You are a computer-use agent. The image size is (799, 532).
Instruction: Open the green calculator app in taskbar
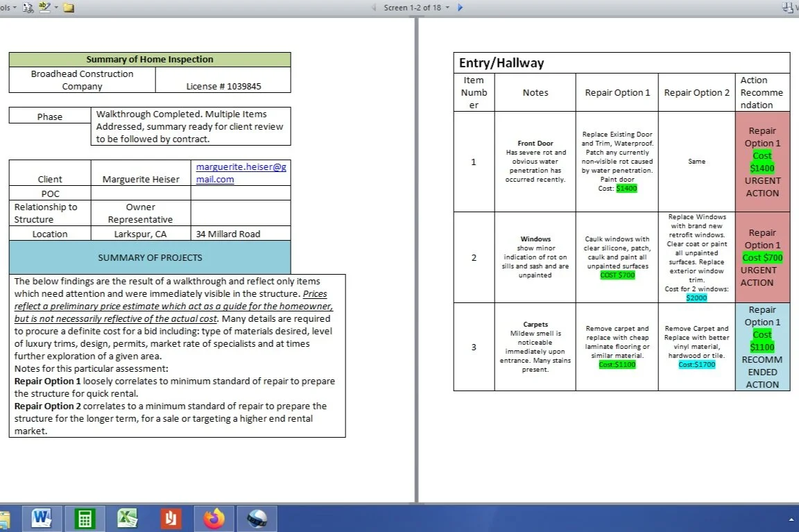coord(85,519)
